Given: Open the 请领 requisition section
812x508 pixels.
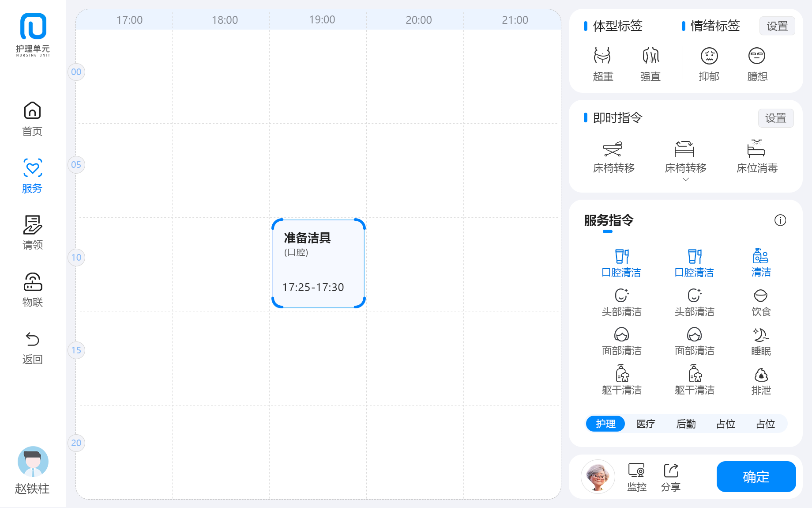Looking at the screenshot, I should pos(32,226).
